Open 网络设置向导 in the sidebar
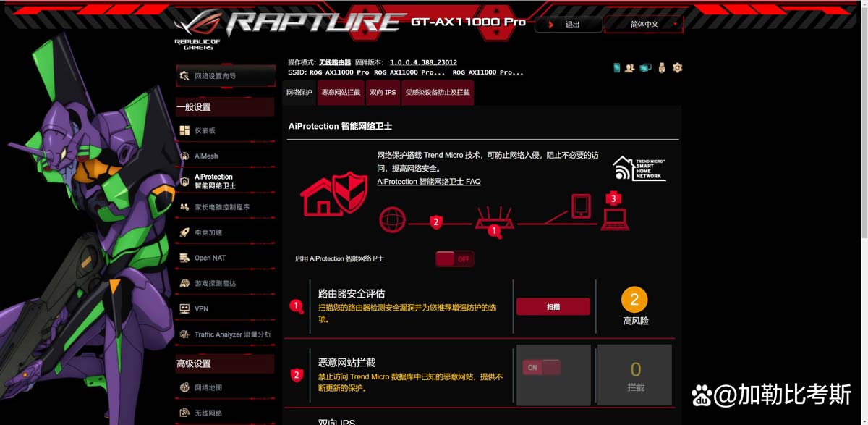Screen dimensions: 868x425 [x=225, y=75]
